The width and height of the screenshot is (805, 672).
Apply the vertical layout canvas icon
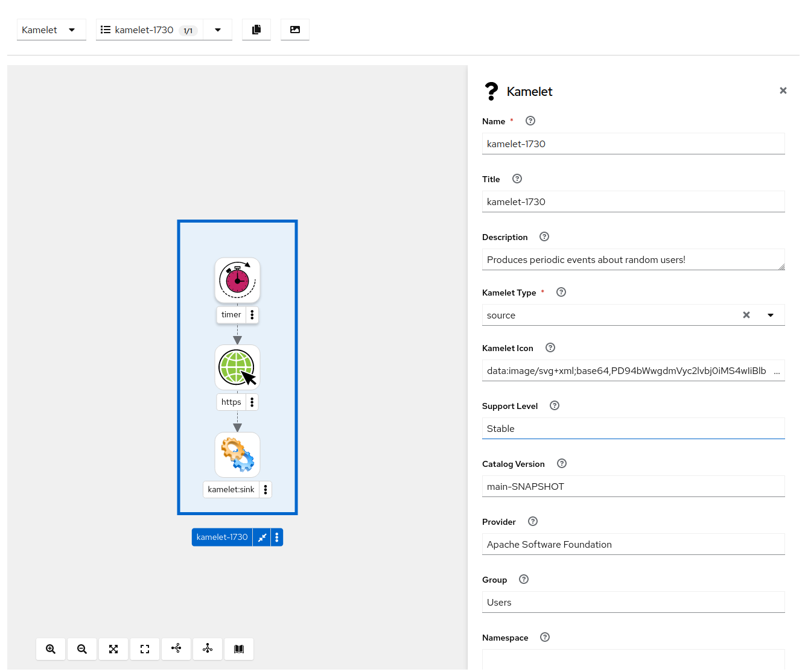[x=208, y=649]
